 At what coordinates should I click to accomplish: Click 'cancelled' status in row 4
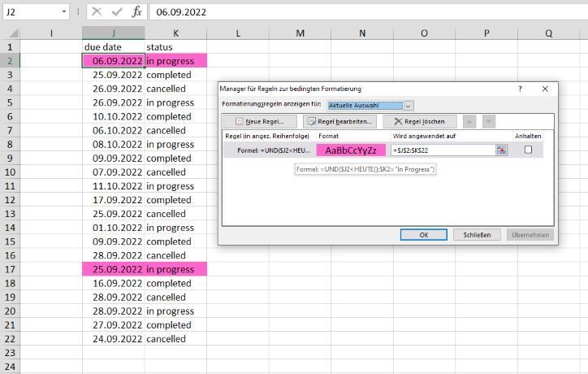[x=175, y=89]
